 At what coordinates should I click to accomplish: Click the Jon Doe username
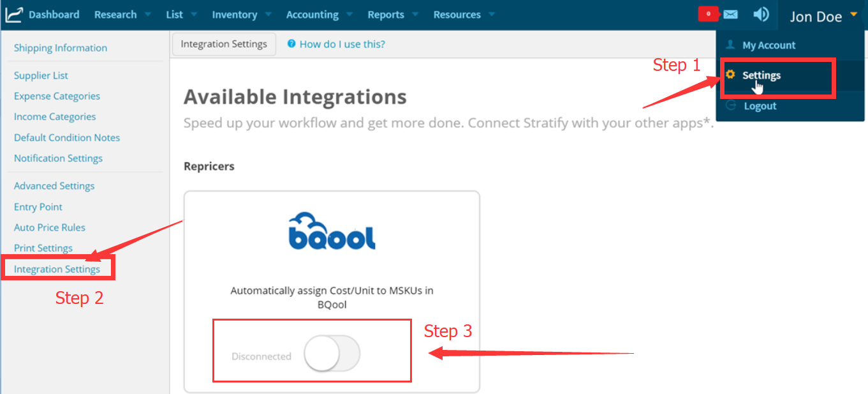coord(816,17)
